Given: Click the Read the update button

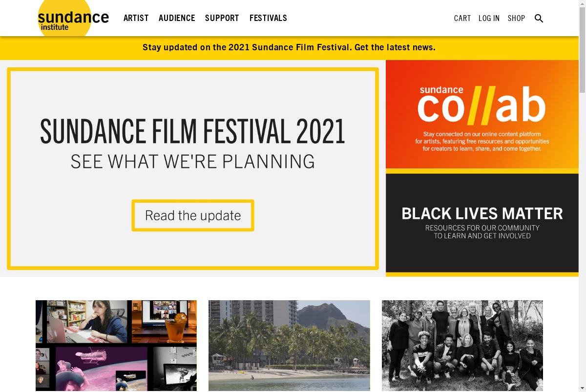Looking at the screenshot, I should coord(193,215).
